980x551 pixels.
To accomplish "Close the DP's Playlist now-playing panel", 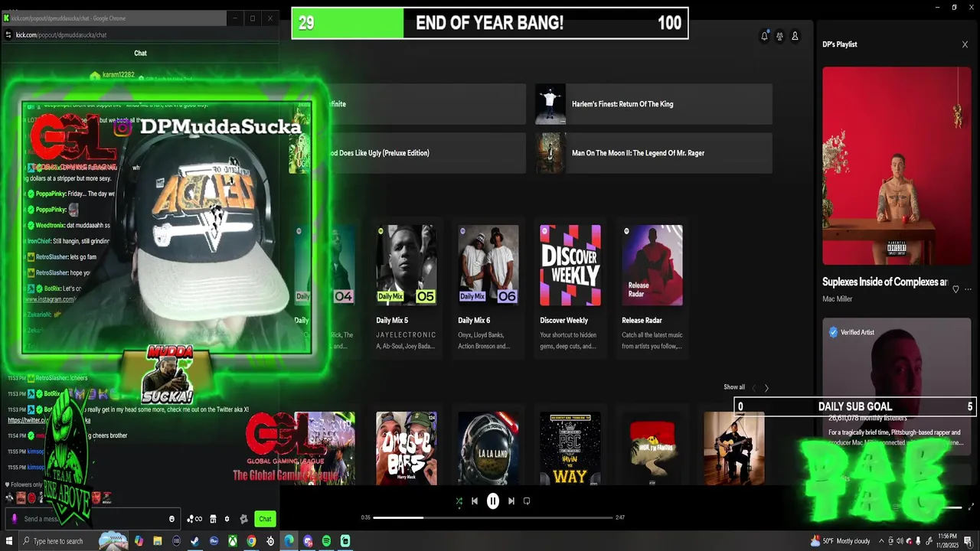I will tap(965, 44).
